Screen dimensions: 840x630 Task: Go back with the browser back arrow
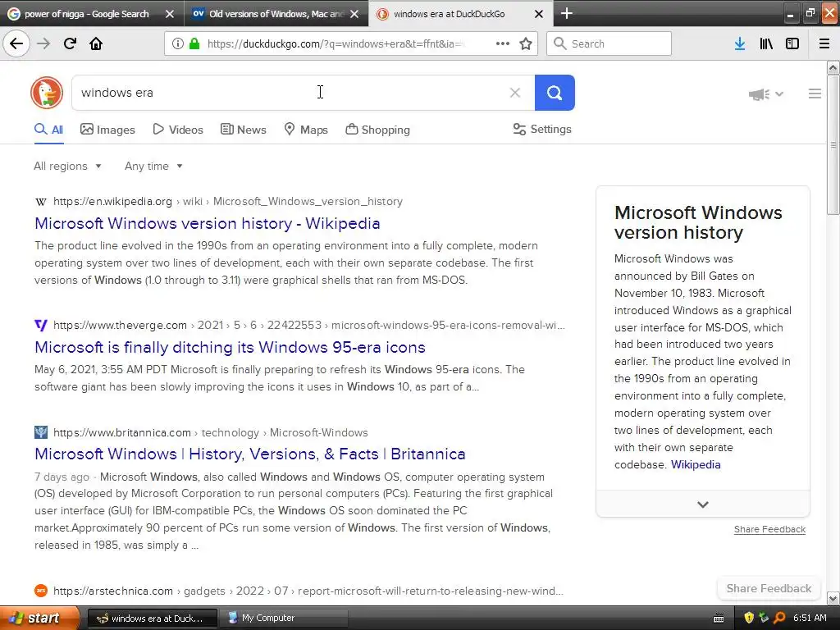tap(16, 43)
